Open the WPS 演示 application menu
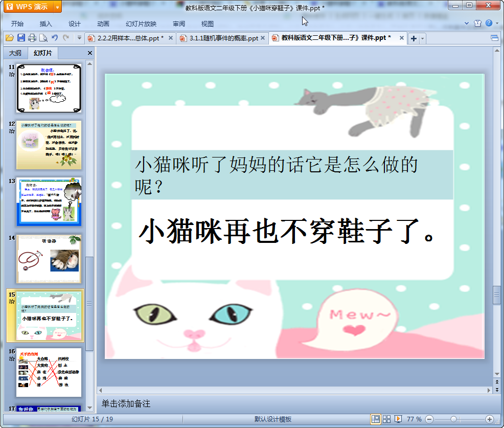This screenshot has width=504, height=428. click(28, 7)
